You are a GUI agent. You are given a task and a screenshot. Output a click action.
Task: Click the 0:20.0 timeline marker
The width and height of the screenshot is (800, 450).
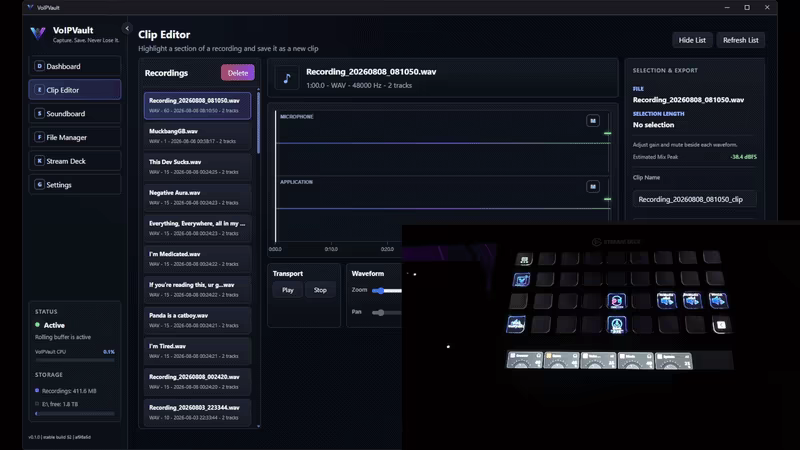pyautogui.click(x=387, y=249)
